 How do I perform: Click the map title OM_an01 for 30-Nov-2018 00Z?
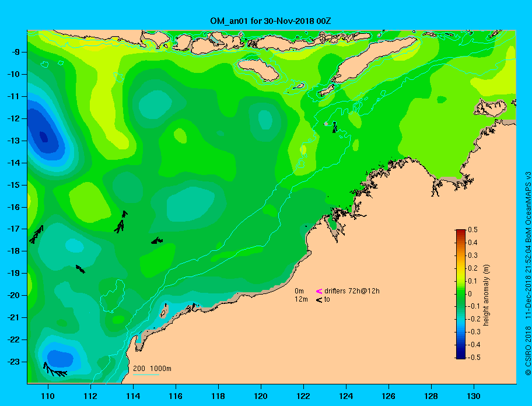tap(271, 21)
